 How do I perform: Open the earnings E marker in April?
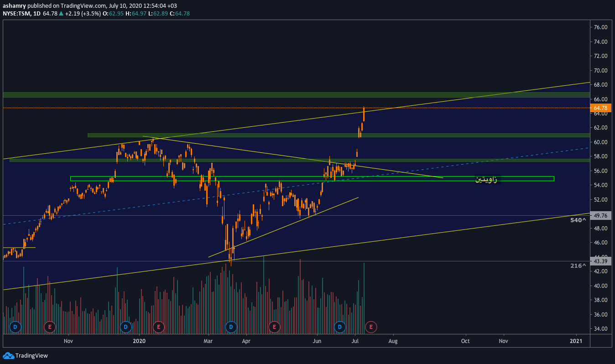(274, 327)
